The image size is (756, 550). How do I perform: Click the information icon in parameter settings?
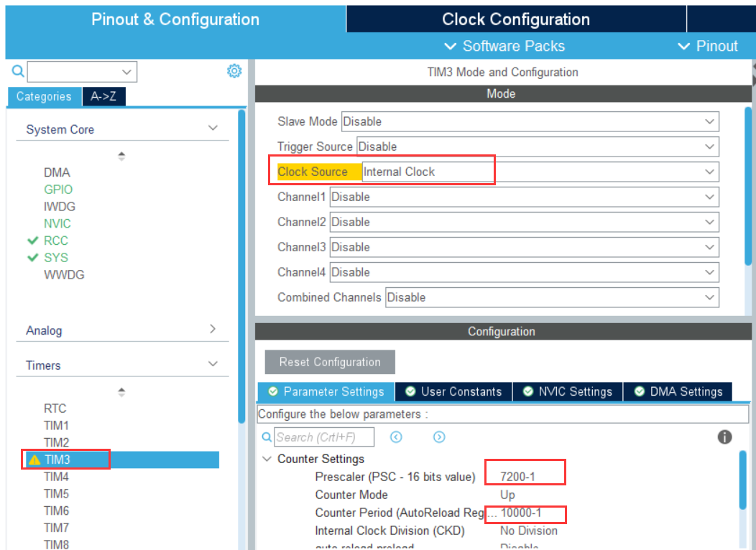click(x=724, y=437)
